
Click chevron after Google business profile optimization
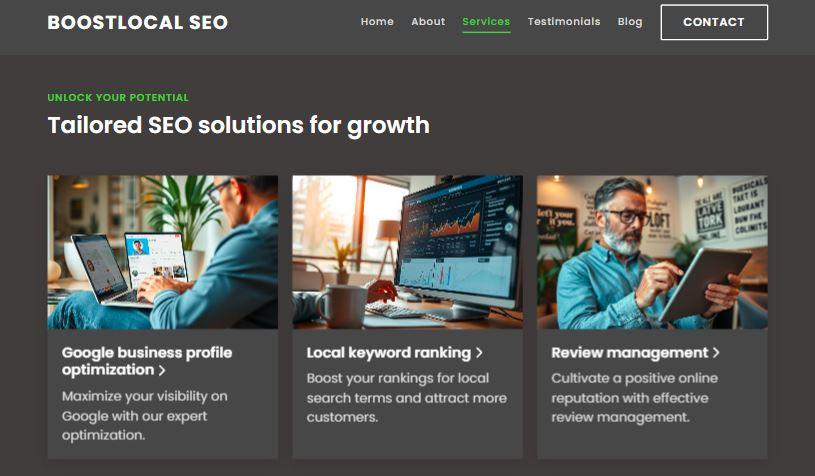pyautogui.click(x=162, y=370)
